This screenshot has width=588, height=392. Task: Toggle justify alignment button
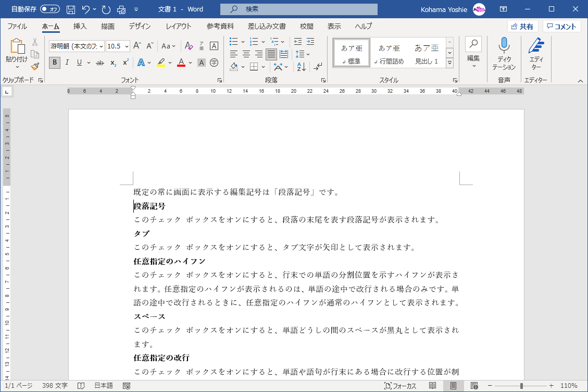click(271, 54)
